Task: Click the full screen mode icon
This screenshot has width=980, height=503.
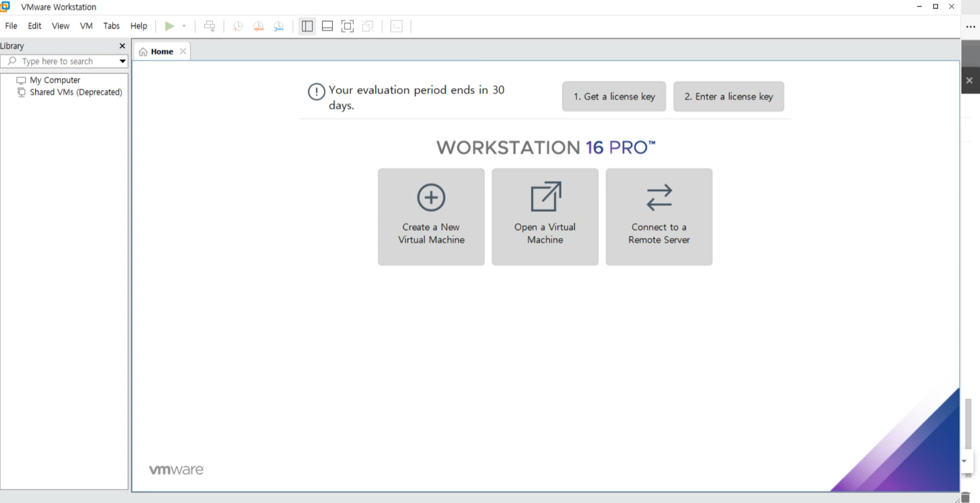Action: tap(347, 26)
